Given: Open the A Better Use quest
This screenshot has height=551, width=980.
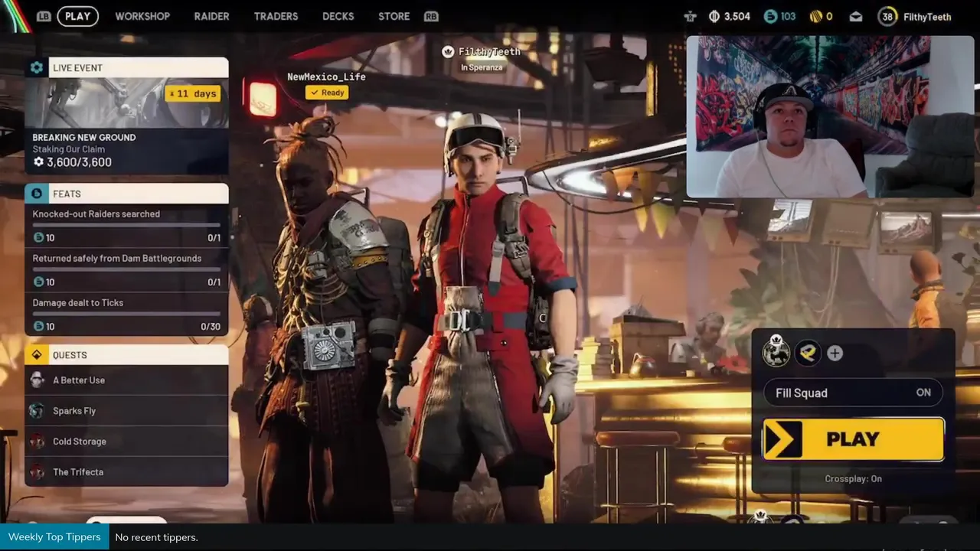Looking at the screenshot, I should (126, 380).
